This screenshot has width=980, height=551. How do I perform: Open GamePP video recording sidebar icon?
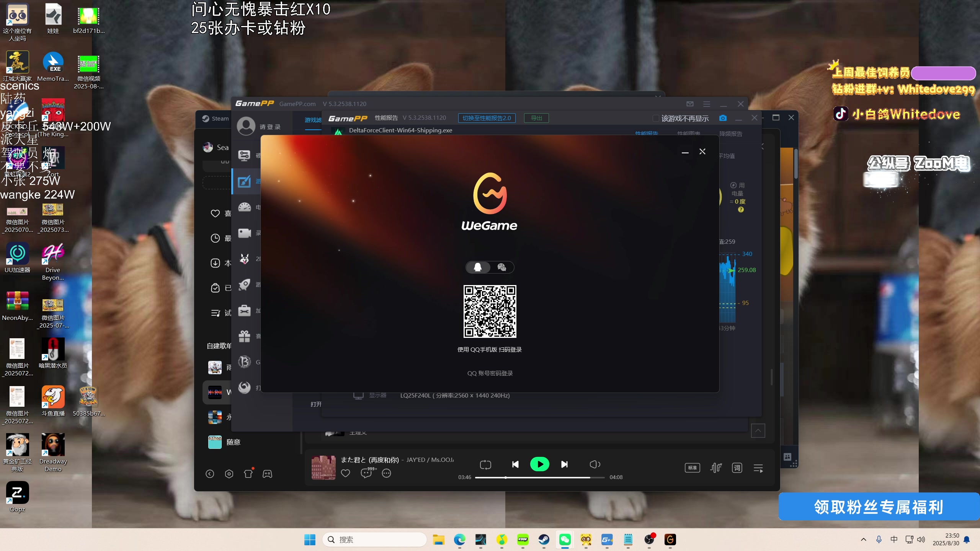click(244, 233)
